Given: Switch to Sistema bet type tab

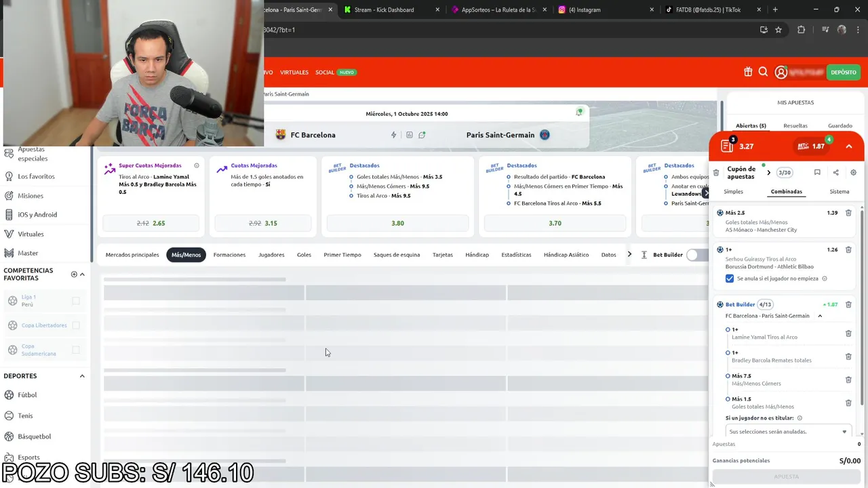Looking at the screenshot, I should click(840, 192).
